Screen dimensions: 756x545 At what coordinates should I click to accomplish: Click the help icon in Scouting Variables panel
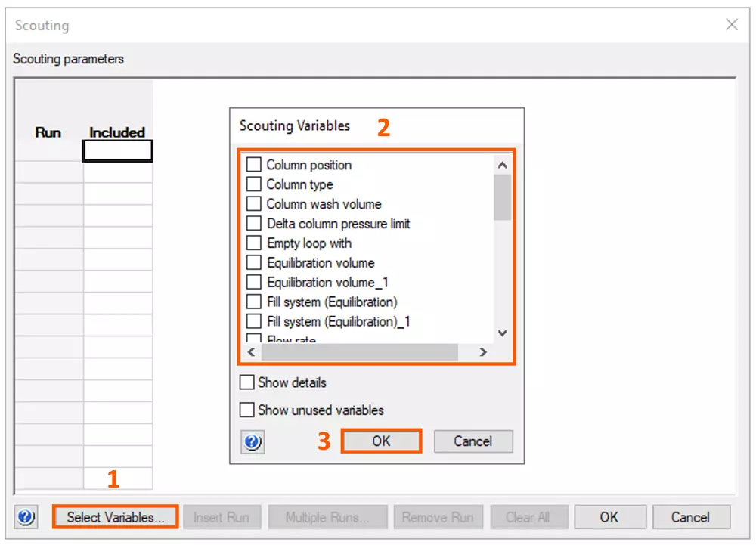pyautogui.click(x=253, y=441)
